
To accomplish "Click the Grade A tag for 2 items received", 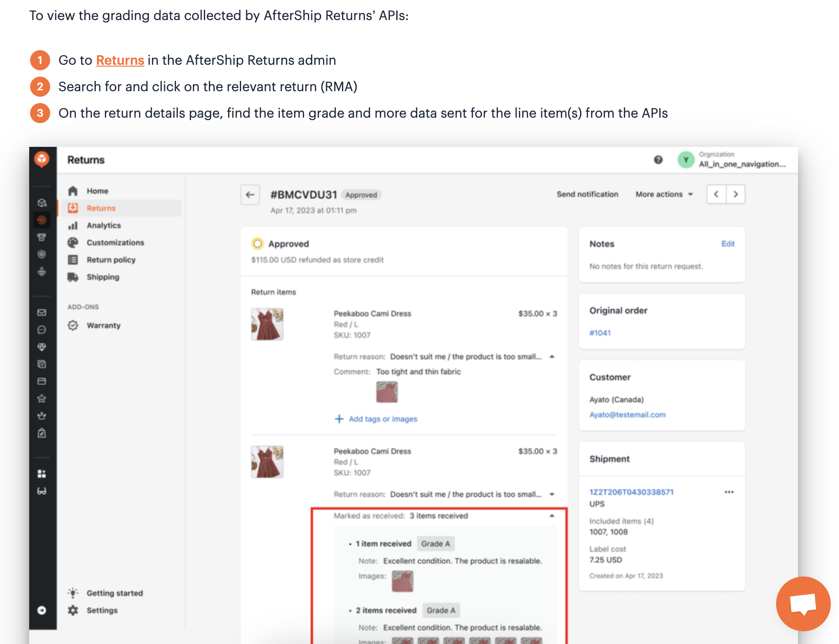I will coord(441,610).
